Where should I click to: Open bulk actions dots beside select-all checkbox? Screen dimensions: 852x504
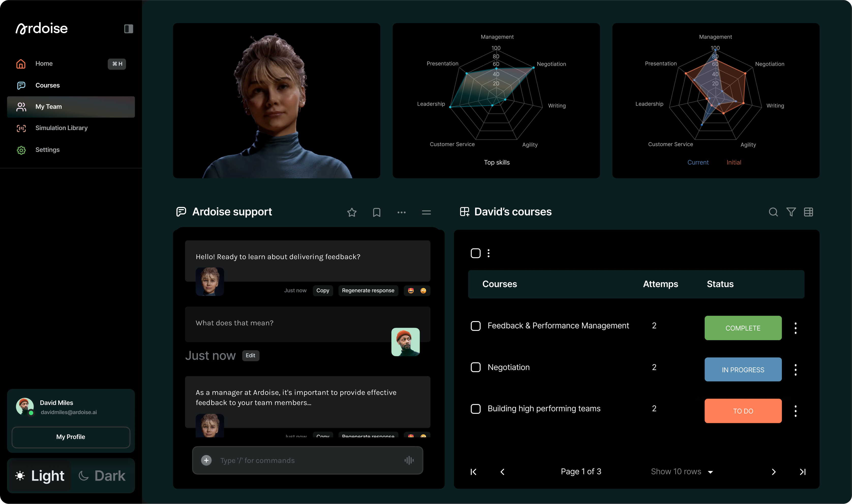(489, 253)
